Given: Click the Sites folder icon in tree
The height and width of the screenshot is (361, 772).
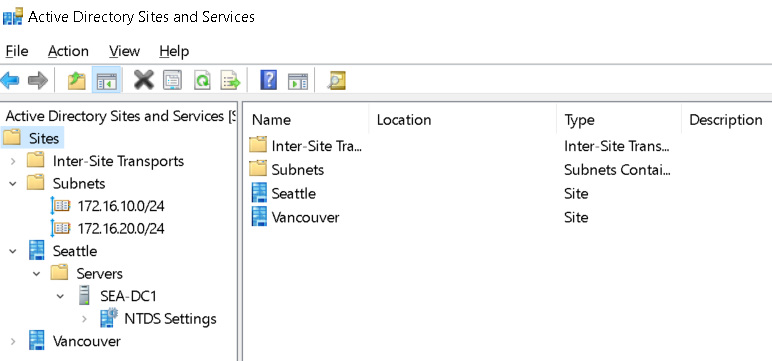Looking at the screenshot, I should [x=12, y=138].
